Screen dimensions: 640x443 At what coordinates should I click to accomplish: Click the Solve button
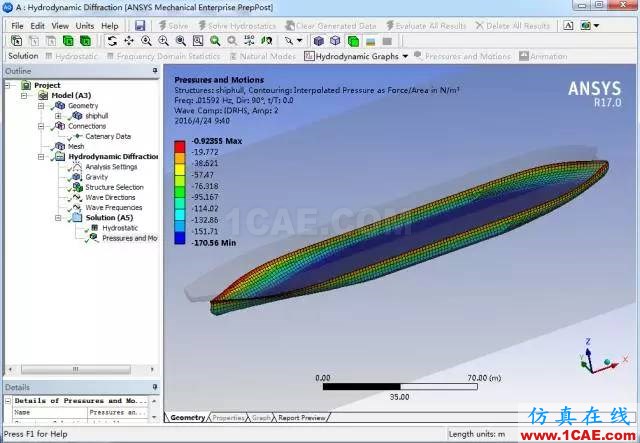(173, 26)
